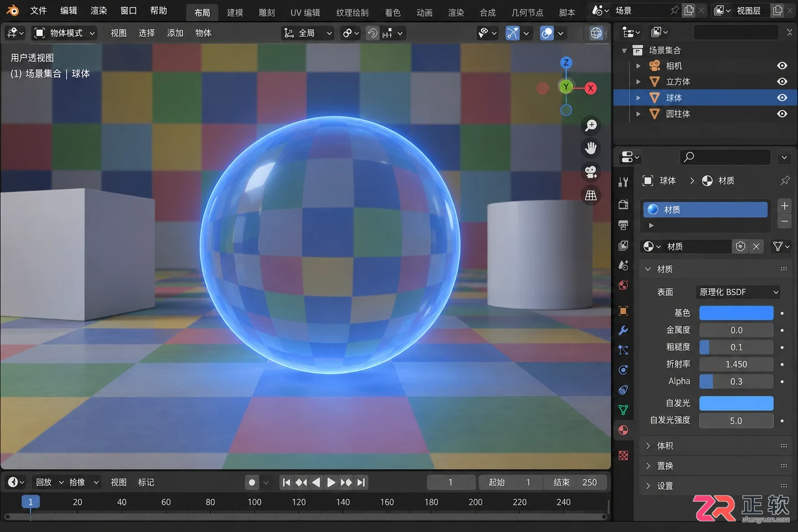Viewport: 798px width, 532px height.
Task: Open the 文件 menu
Action: click(38, 11)
